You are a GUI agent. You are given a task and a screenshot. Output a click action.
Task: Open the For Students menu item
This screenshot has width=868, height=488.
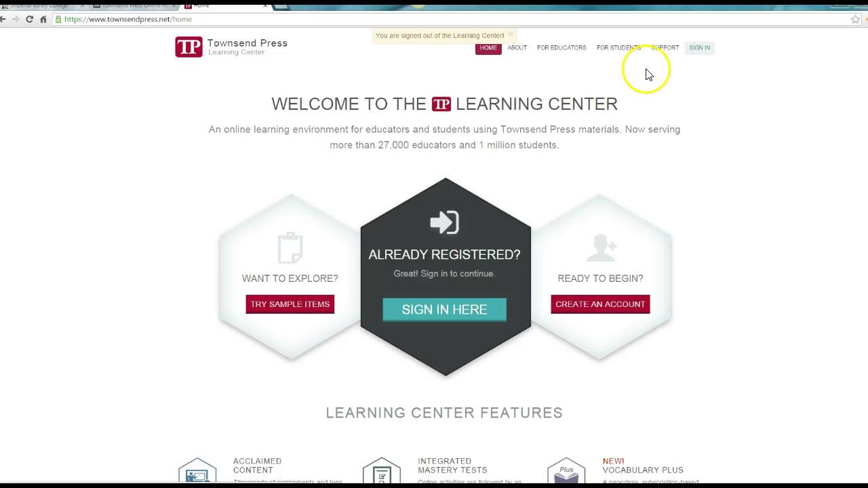(x=618, y=48)
